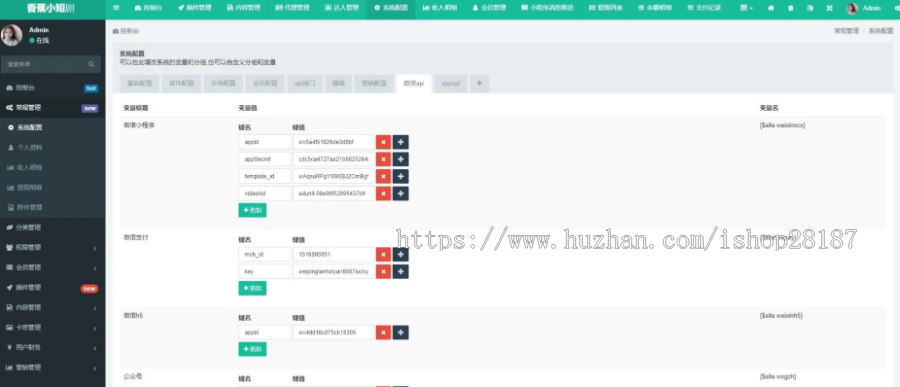The height and width of the screenshot is (387, 900).
Task: Switch to the 会员配置 tab
Action: [265, 83]
